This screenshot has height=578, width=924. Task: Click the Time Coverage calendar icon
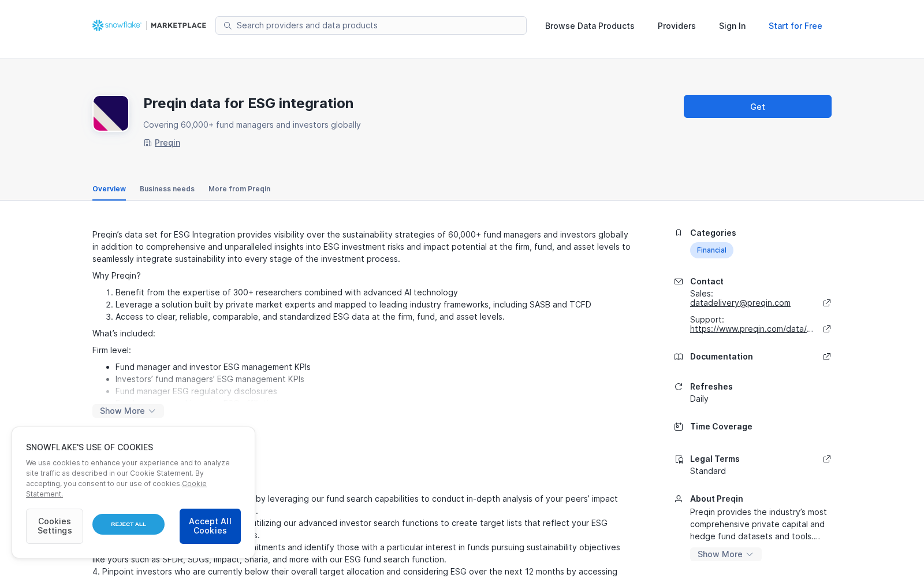[679, 427]
